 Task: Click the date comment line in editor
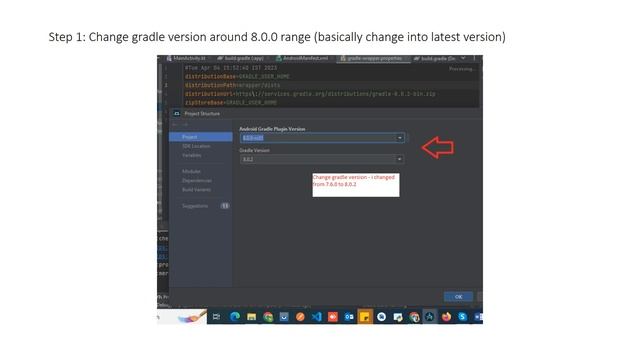[x=231, y=68]
